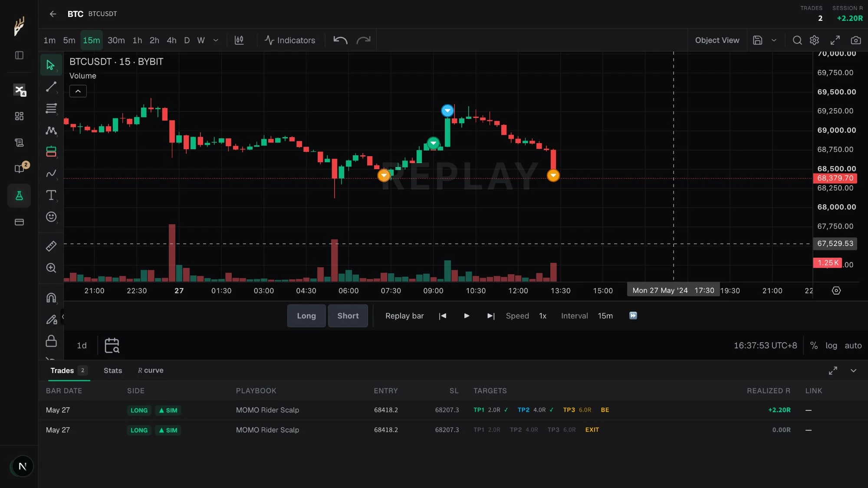Toggle log scale on price axis

pyautogui.click(x=831, y=346)
